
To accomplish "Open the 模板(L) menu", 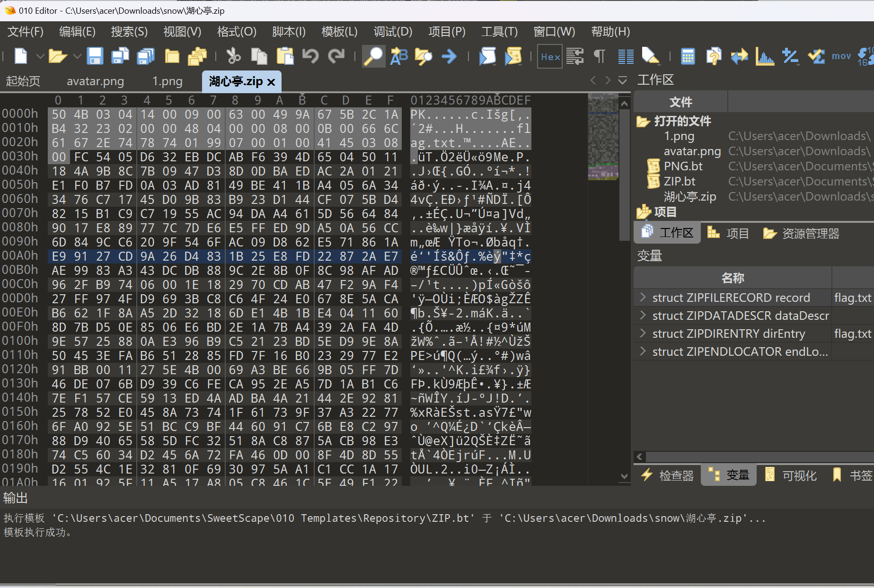I will 339,32.
